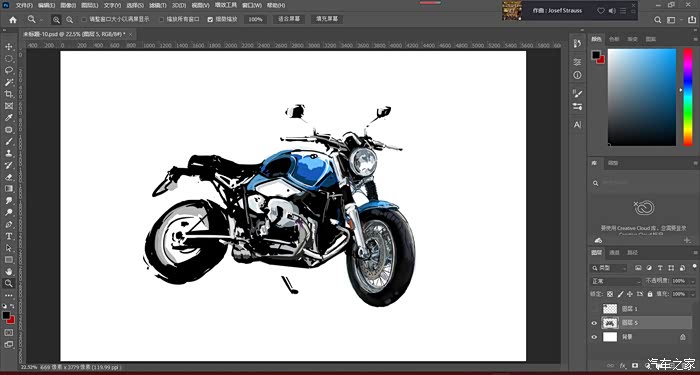Enable zoom all windows checkbox

point(162,20)
